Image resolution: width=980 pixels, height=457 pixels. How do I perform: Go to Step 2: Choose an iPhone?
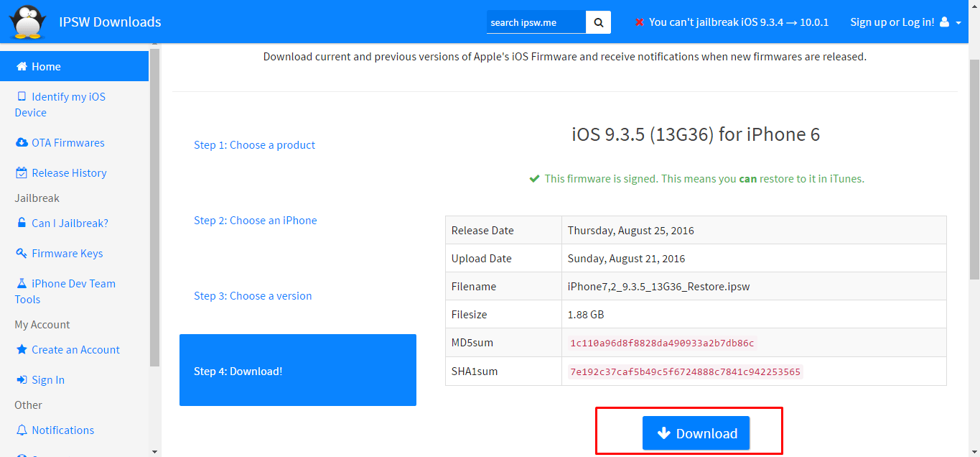[255, 220]
